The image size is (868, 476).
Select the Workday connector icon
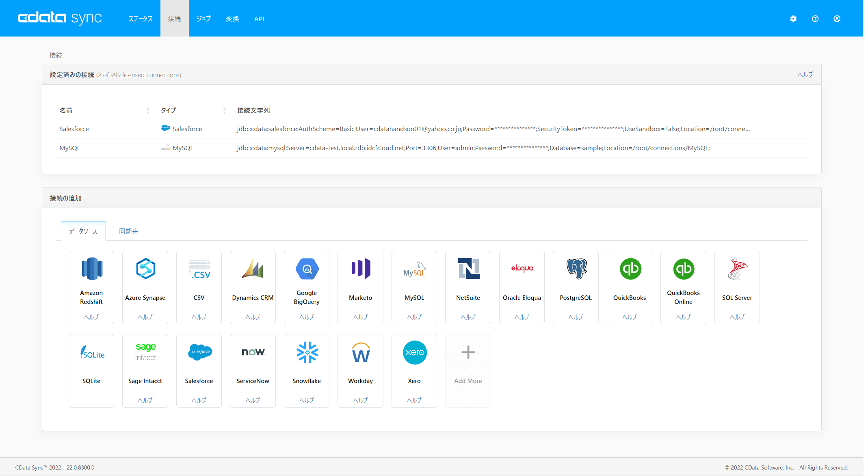pos(360,352)
